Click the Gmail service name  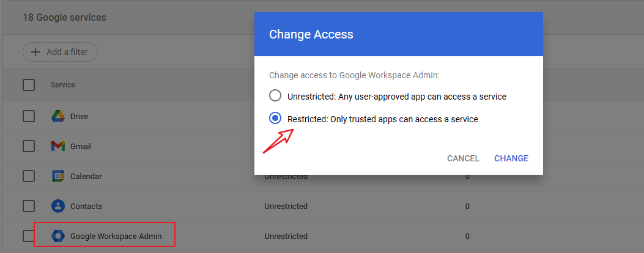coord(81,147)
